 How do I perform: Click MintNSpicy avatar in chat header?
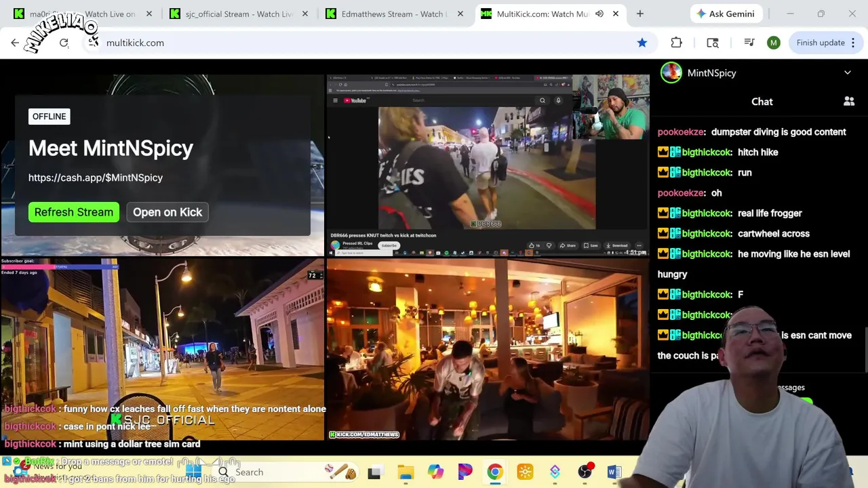point(671,73)
